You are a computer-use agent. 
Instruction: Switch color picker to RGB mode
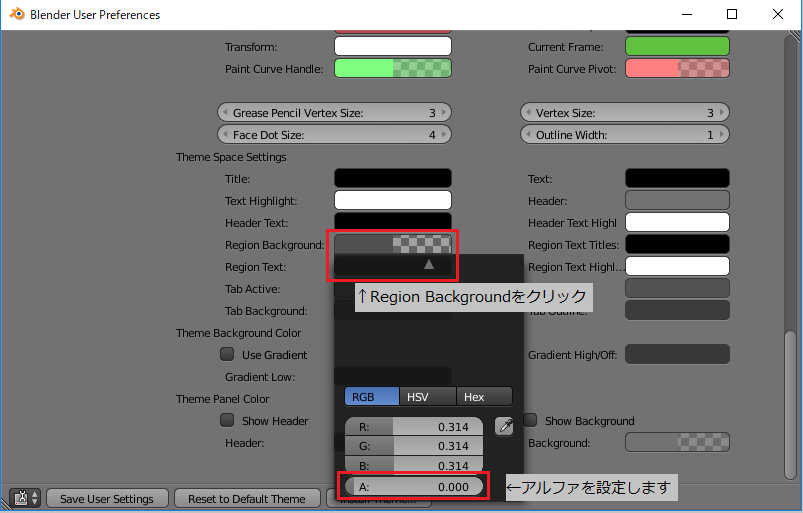click(x=372, y=397)
